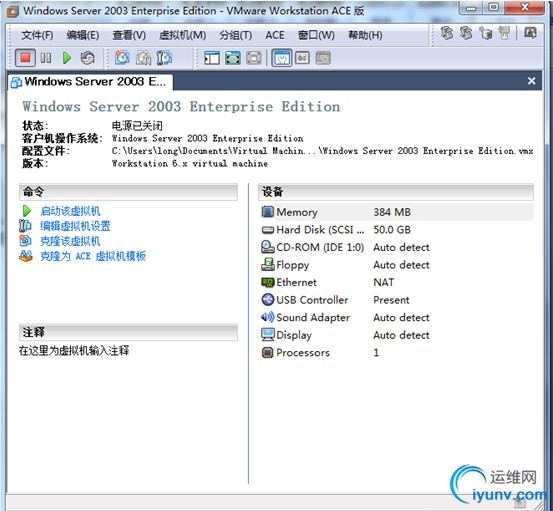Open the 分组(T) menu

pos(236,35)
